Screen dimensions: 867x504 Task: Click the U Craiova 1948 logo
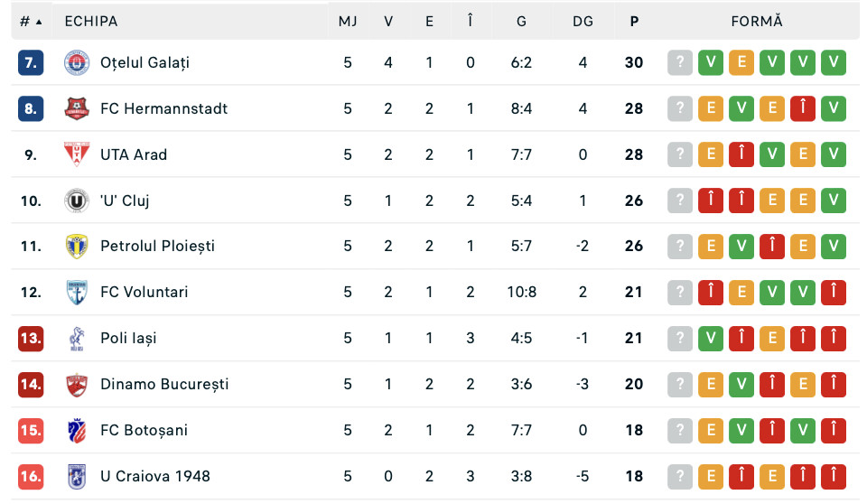pos(77,476)
